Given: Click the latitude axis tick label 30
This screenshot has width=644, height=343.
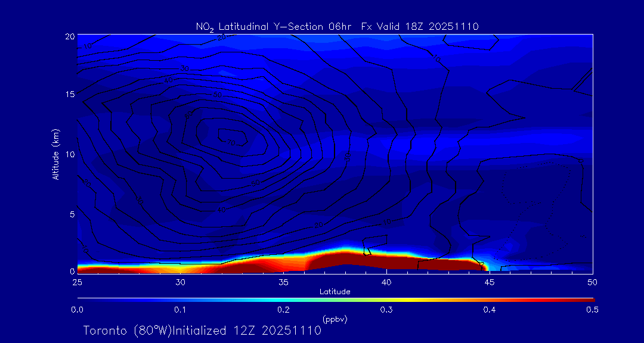Looking at the screenshot, I should [180, 282].
